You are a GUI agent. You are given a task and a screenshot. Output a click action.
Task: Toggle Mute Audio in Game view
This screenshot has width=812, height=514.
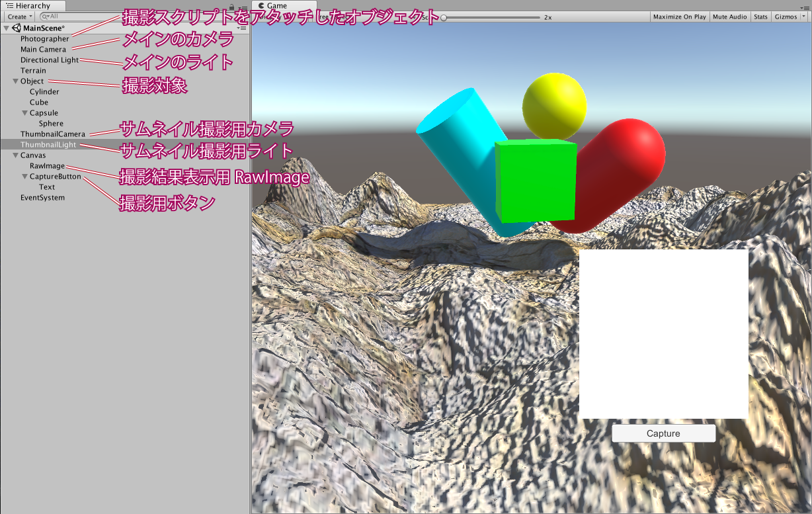coord(729,17)
